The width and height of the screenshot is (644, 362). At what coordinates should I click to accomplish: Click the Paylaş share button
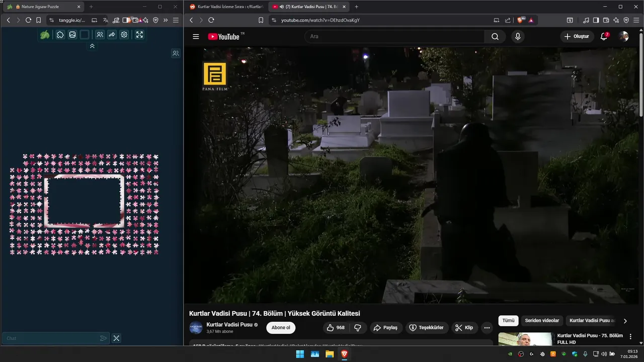[385, 328]
